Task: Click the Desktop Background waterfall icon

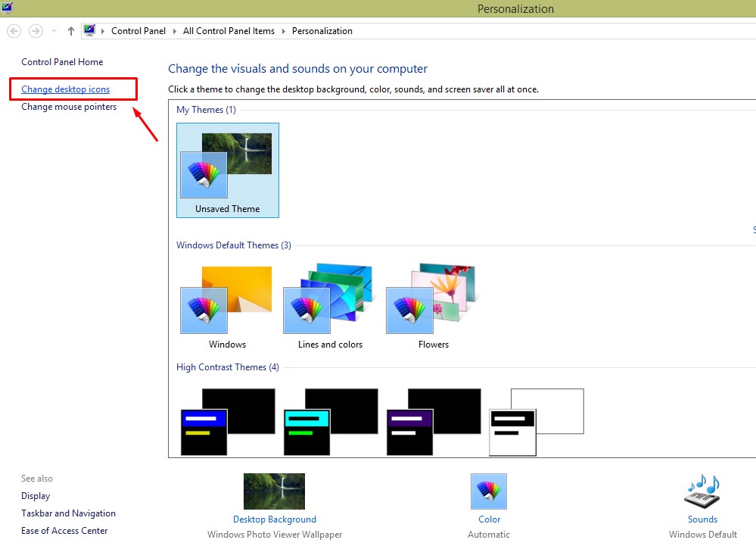Action: click(275, 491)
